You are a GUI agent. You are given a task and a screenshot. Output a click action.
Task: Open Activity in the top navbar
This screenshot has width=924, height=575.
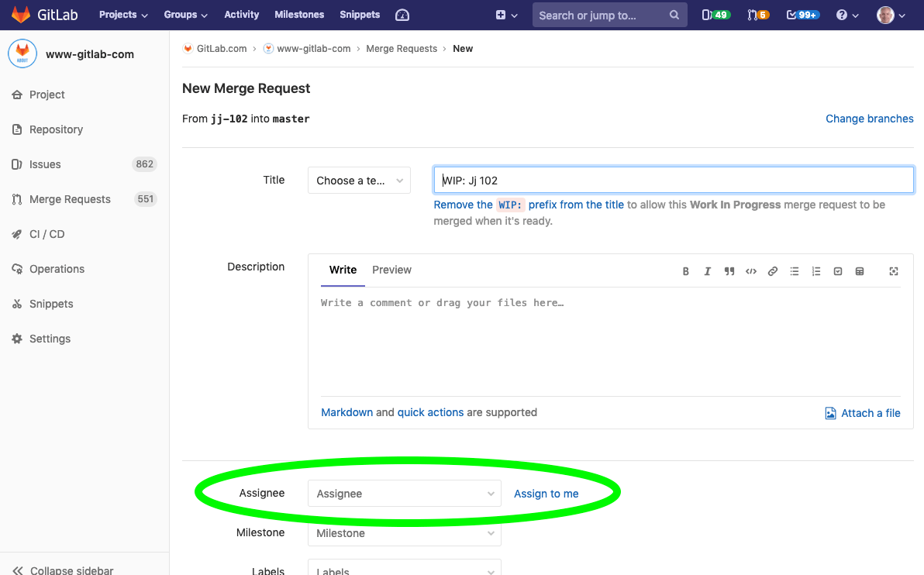pos(242,15)
